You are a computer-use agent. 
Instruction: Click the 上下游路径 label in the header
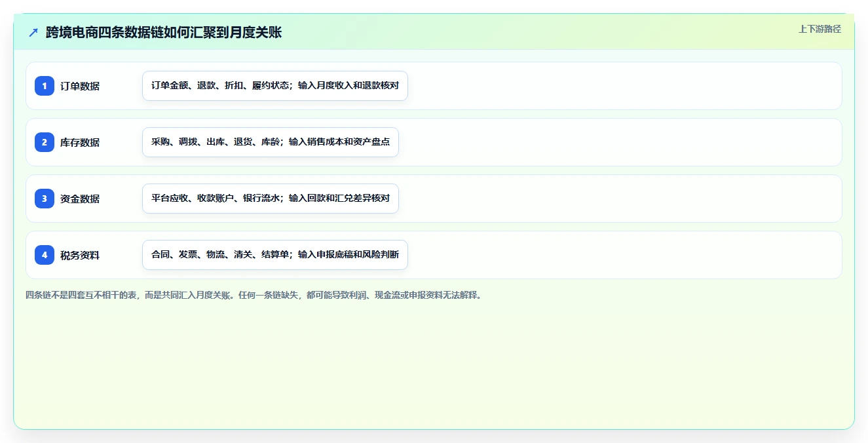click(820, 29)
